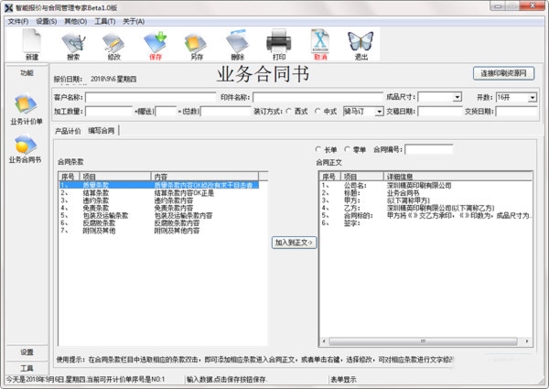Click the 删除 delete toolbar icon

237,44
